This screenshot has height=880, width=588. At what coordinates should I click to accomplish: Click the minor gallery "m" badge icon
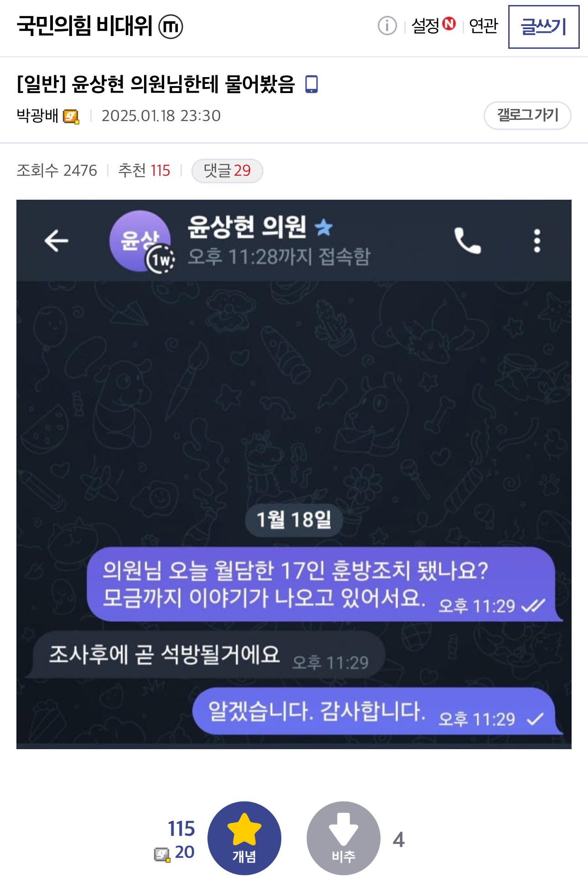point(170,26)
